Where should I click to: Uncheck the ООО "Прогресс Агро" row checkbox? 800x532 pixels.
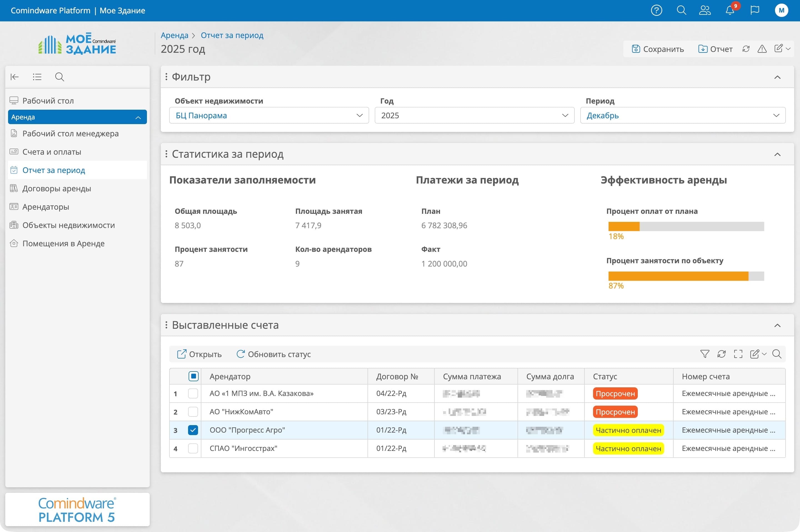coord(193,430)
